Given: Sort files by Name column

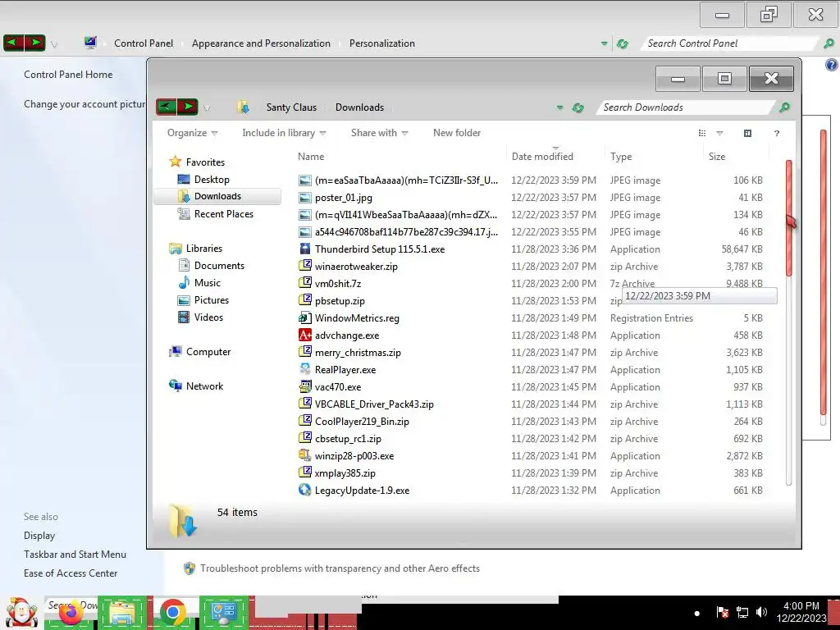Looking at the screenshot, I should (311, 157).
